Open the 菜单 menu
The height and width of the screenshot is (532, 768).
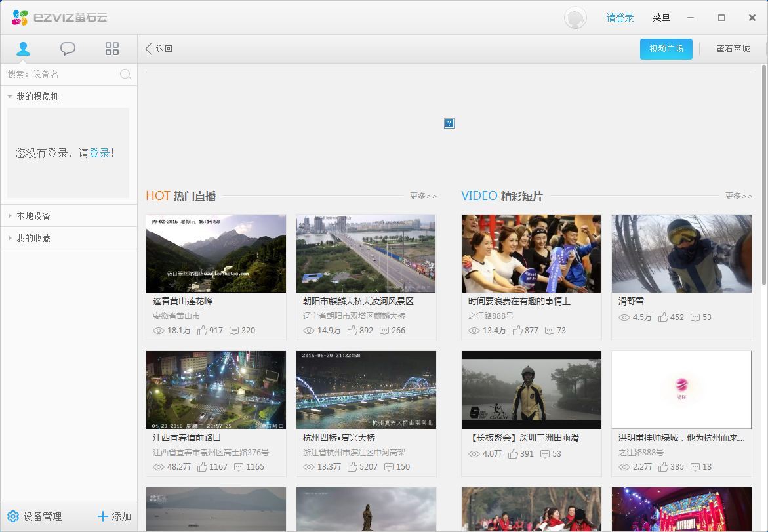click(660, 18)
